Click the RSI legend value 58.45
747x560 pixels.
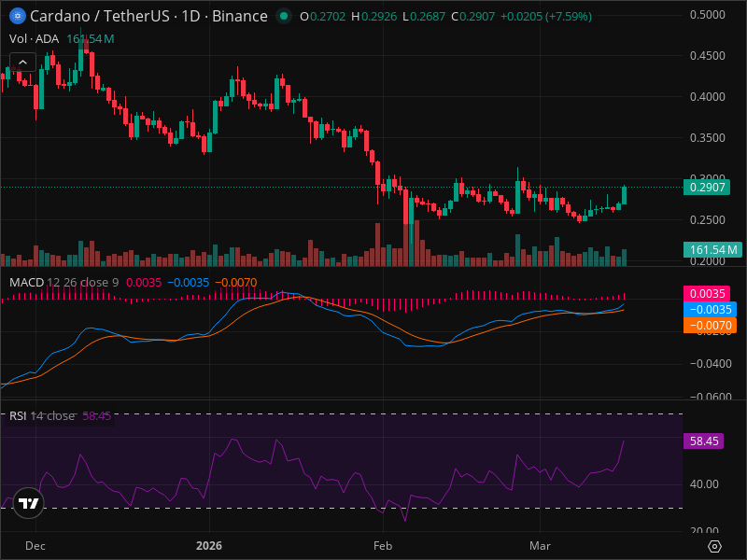[x=97, y=415]
